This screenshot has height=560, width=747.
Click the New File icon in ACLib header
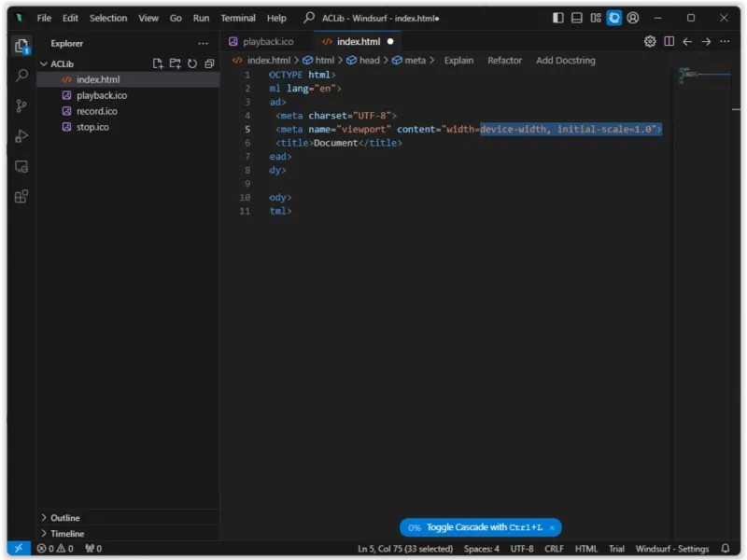click(x=158, y=63)
